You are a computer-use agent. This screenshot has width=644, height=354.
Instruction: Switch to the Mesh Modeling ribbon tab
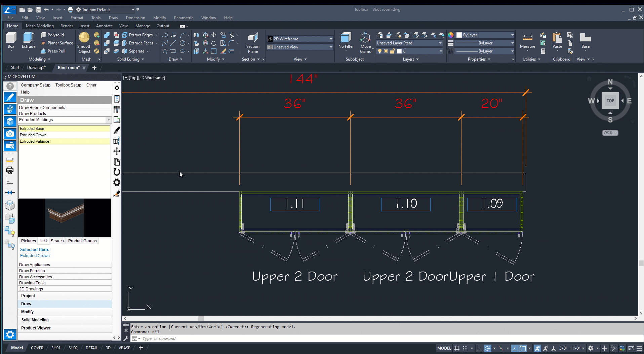(40, 26)
